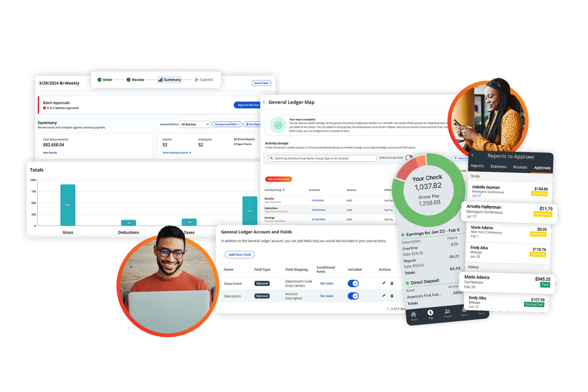Click Add Activity Group button
588x392 pixels.
pos(279,179)
